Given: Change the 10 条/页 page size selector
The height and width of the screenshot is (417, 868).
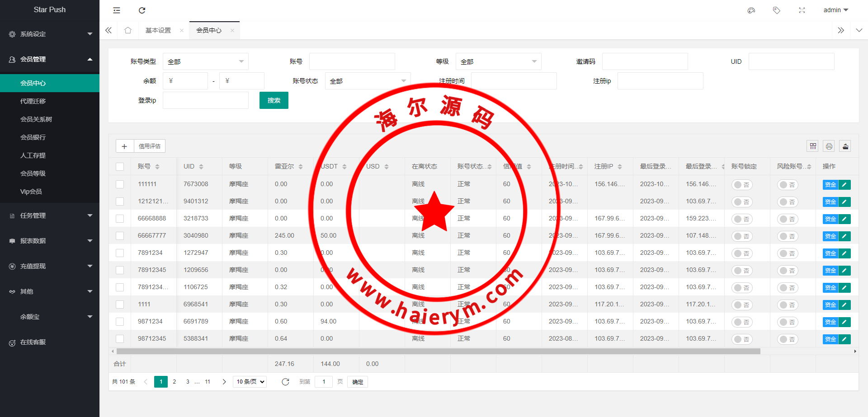Looking at the screenshot, I should point(250,382).
